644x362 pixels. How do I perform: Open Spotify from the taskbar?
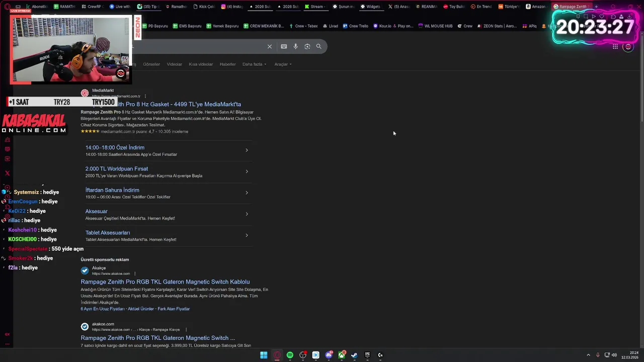[x=290, y=355]
